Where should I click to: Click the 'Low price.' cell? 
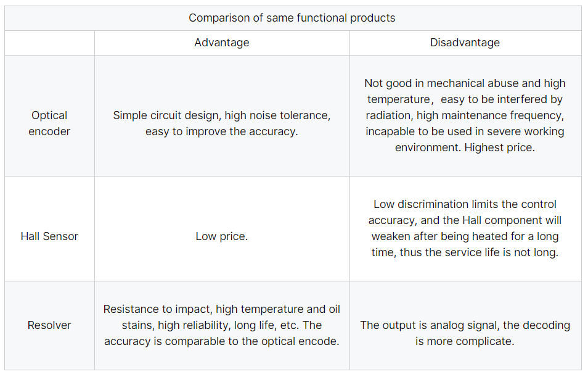coord(222,229)
